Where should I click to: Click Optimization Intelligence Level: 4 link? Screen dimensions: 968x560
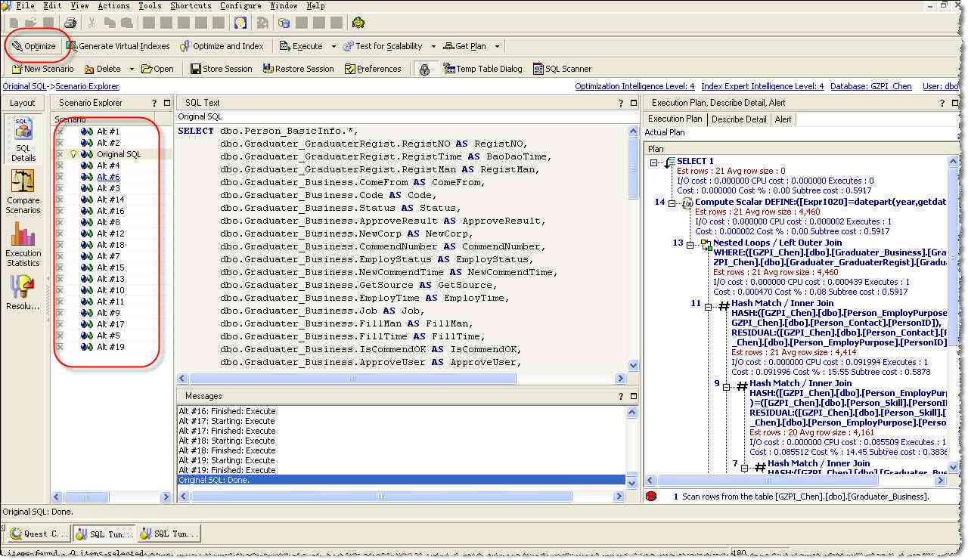pos(634,87)
